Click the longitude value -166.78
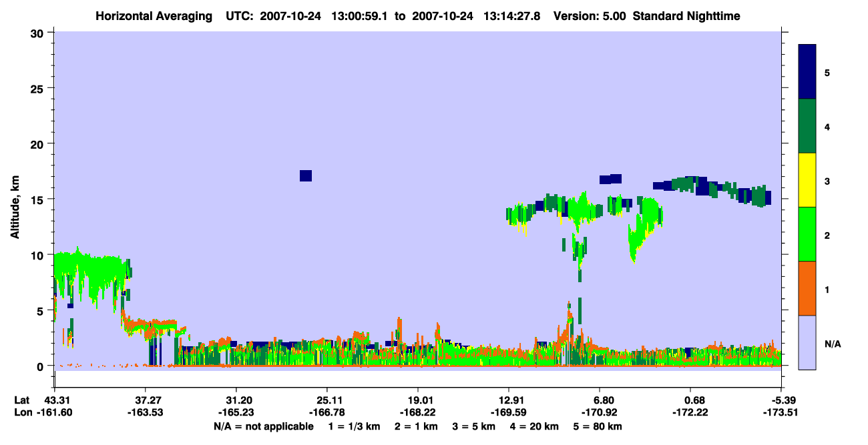The height and width of the screenshot is (445, 868). [327, 413]
